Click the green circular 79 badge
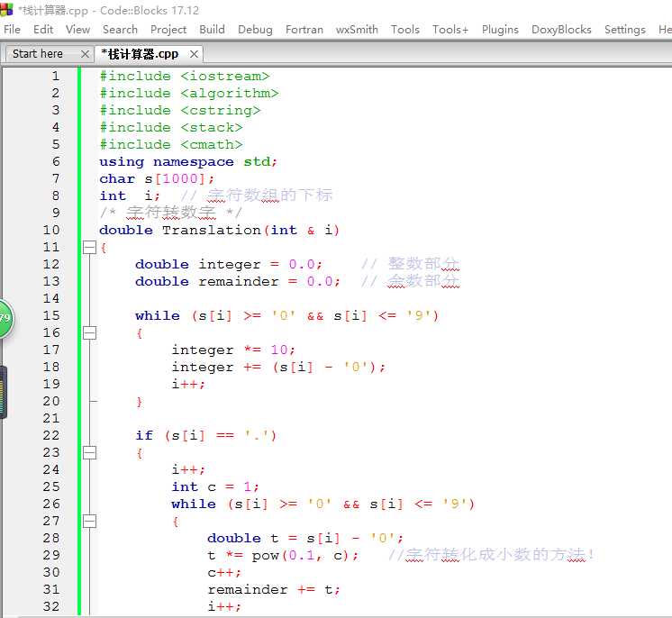This screenshot has width=672, height=618. [6, 318]
